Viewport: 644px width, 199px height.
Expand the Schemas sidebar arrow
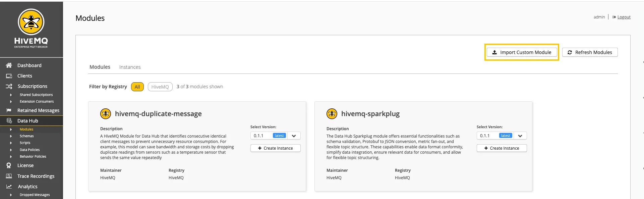pos(11,136)
